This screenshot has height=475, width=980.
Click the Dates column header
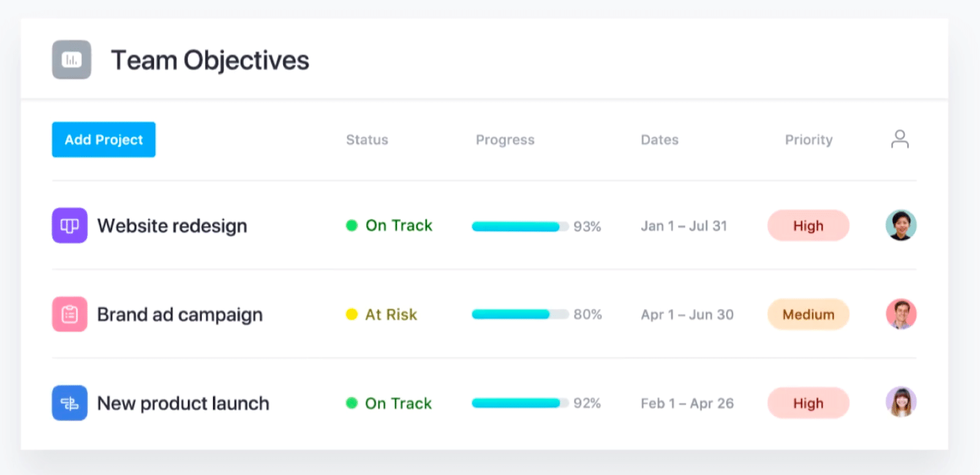point(659,140)
